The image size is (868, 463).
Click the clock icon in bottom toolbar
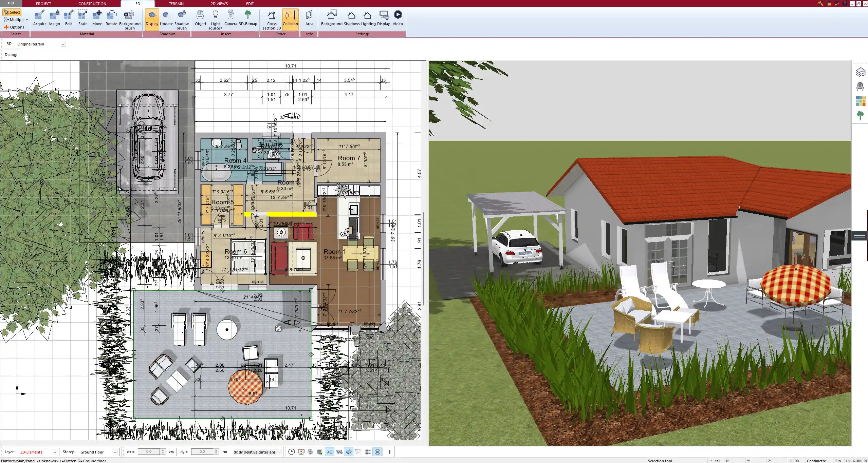click(292, 452)
